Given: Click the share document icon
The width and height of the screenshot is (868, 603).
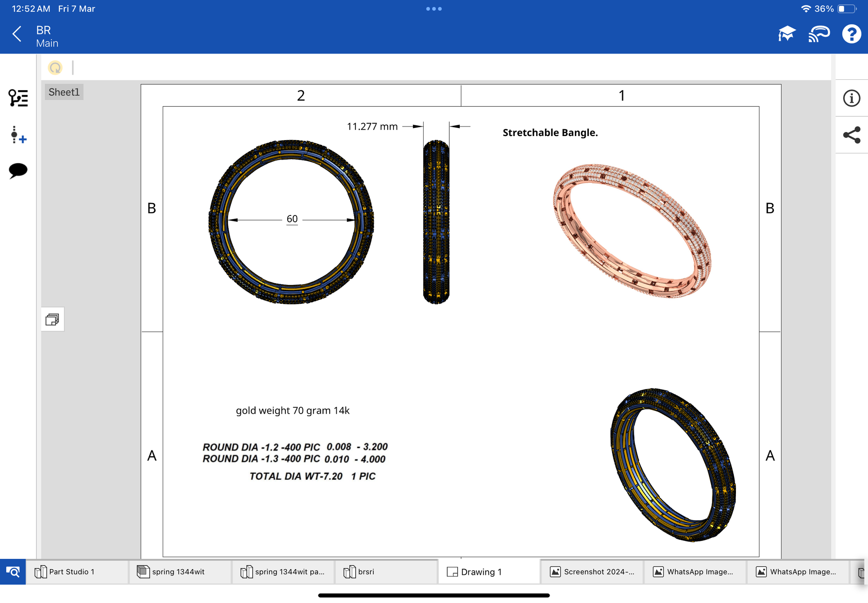Looking at the screenshot, I should (851, 135).
